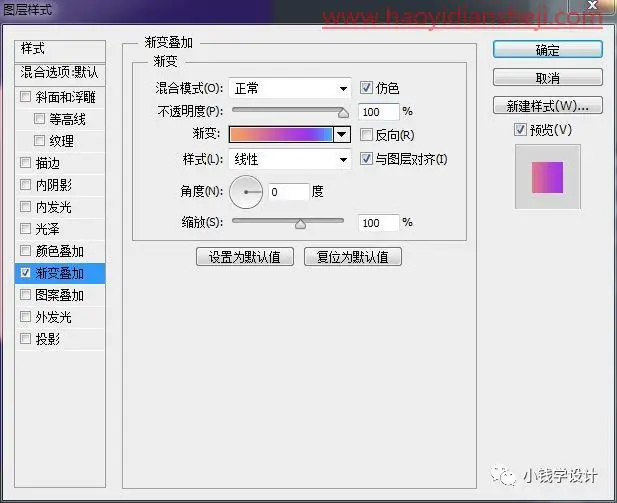Viewport: 617px width, 503px height.
Task: Tick the 描边 checkbox
Action: tap(26, 163)
